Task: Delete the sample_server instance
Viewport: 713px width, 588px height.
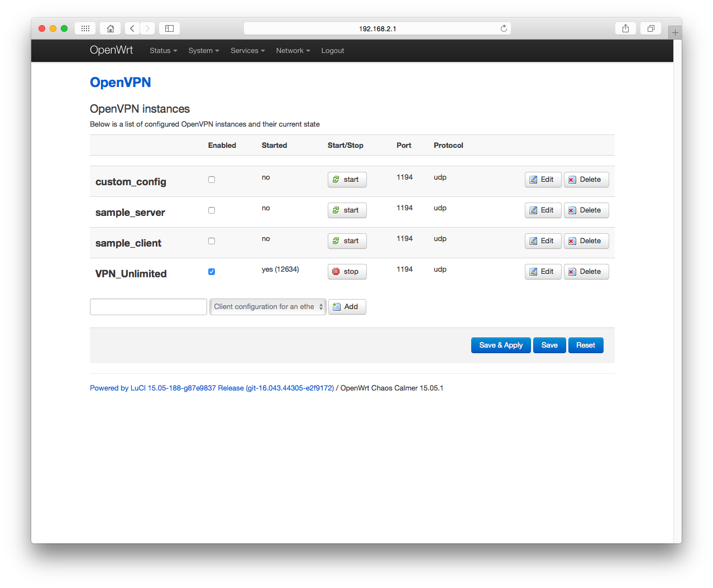Action: (586, 210)
